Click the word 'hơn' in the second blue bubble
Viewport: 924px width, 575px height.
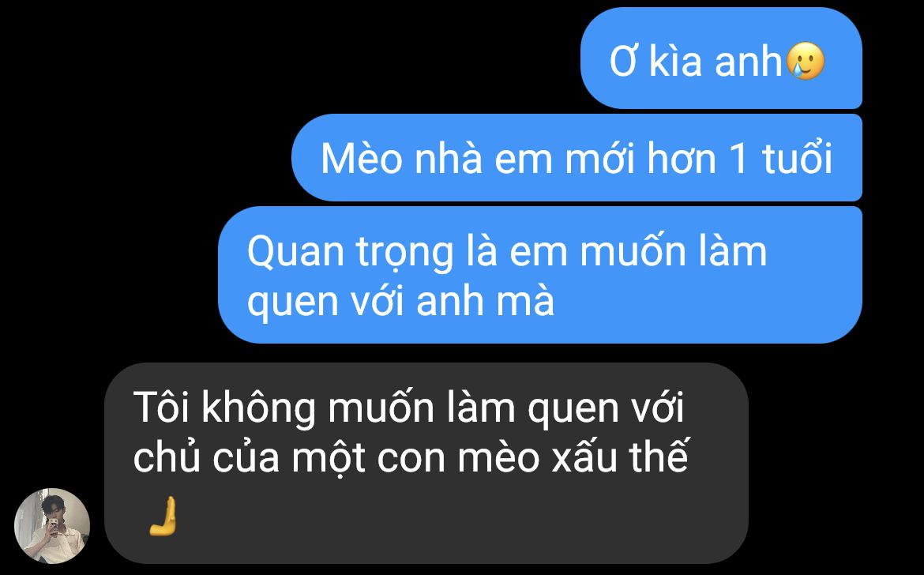coord(682,159)
